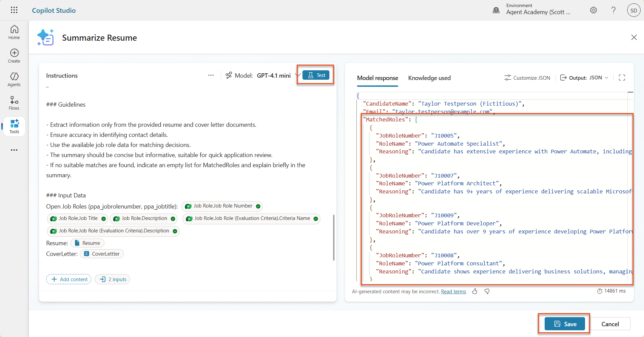Open the Copilot Studio settings gear

coord(593,10)
